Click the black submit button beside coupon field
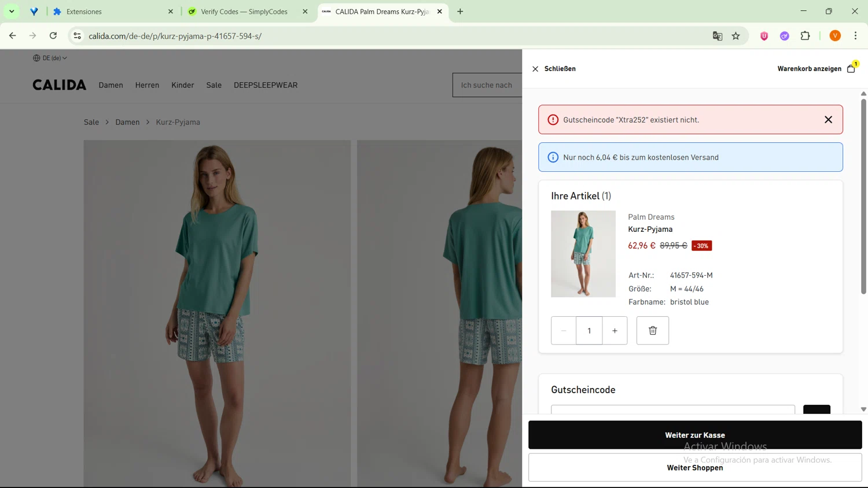 coord(816,409)
